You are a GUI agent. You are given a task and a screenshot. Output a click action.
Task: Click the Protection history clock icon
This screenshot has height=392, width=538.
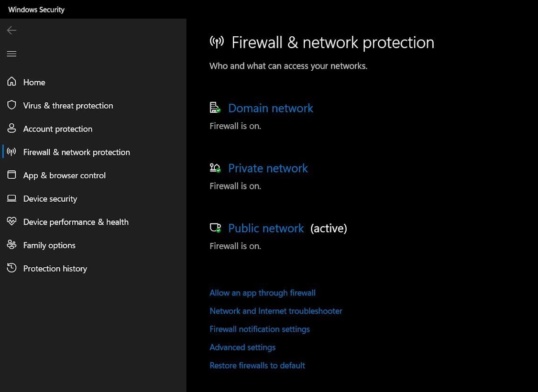12,268
